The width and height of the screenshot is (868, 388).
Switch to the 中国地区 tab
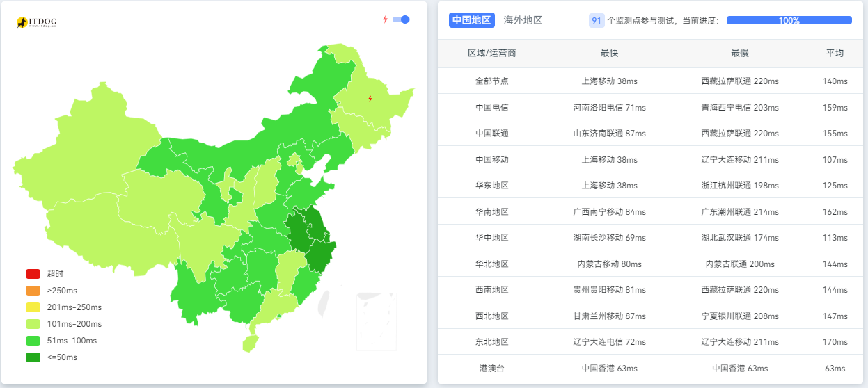pyautogui.click(x=471, y=20)
